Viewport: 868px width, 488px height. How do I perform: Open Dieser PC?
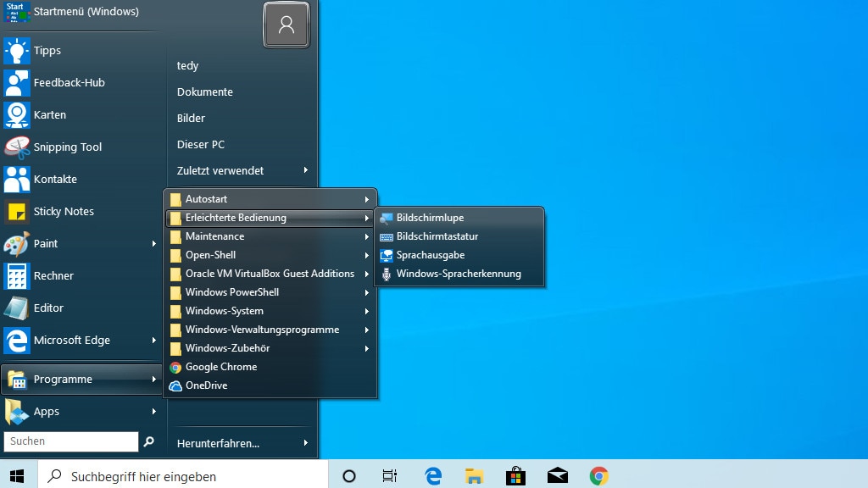click(x=203, y=144)
